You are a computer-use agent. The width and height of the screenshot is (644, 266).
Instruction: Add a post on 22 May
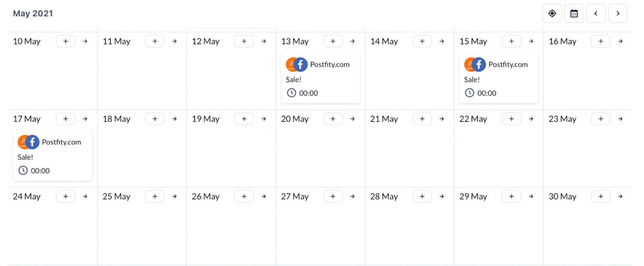pos(511,119)
